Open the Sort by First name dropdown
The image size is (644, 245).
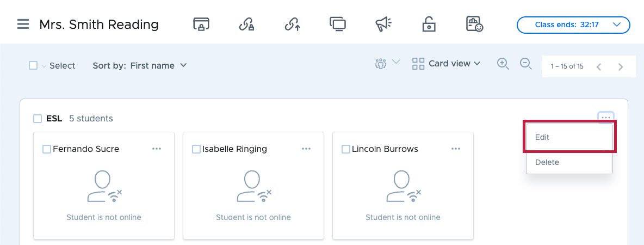pos(140,65)
